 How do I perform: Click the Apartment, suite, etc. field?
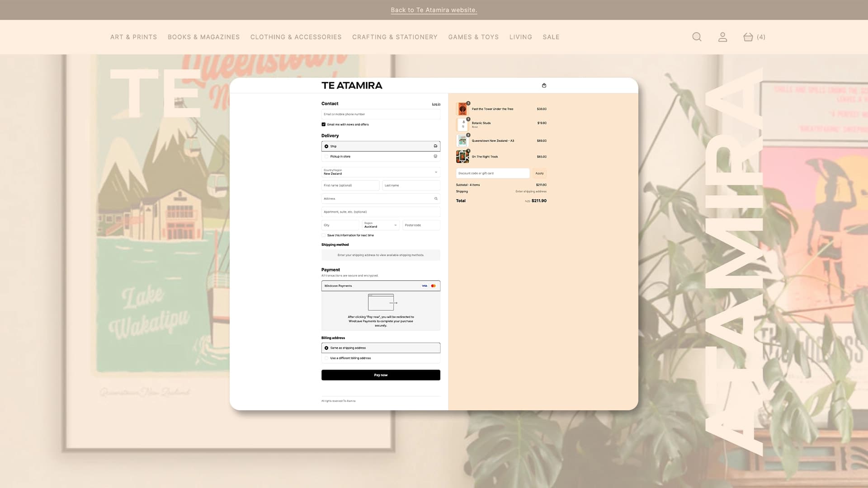click(381, 211)
